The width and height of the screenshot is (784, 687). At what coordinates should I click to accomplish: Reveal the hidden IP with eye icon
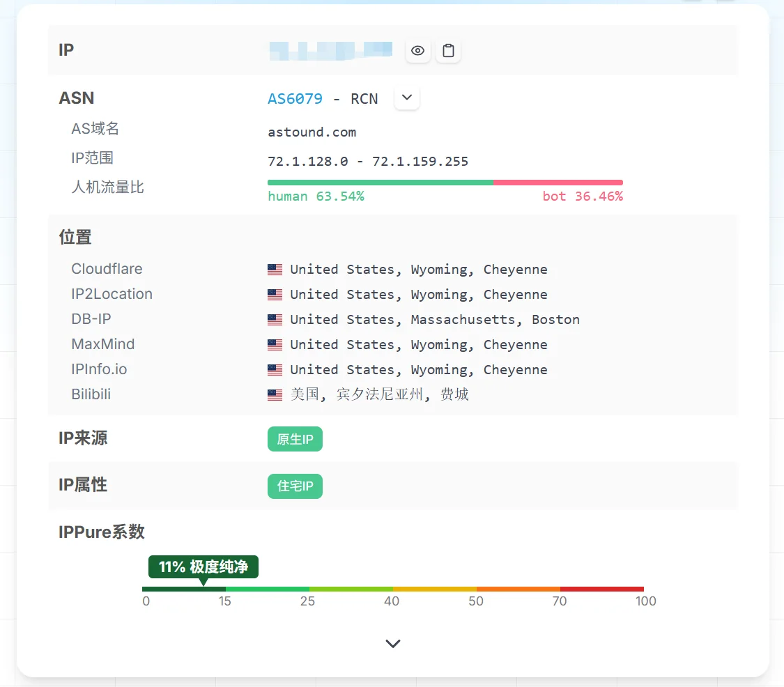tap(417, 50)
